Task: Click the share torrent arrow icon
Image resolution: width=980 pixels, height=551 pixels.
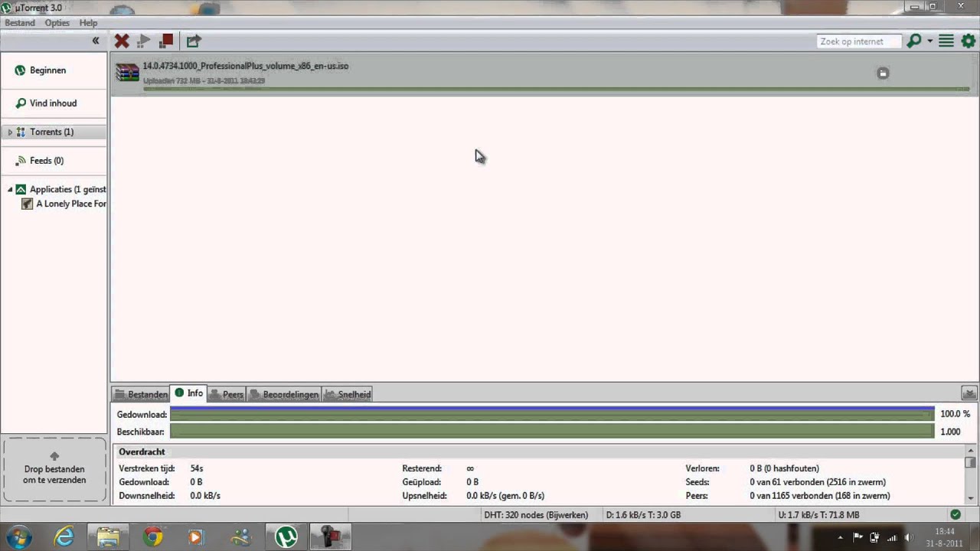Action: 194,41
